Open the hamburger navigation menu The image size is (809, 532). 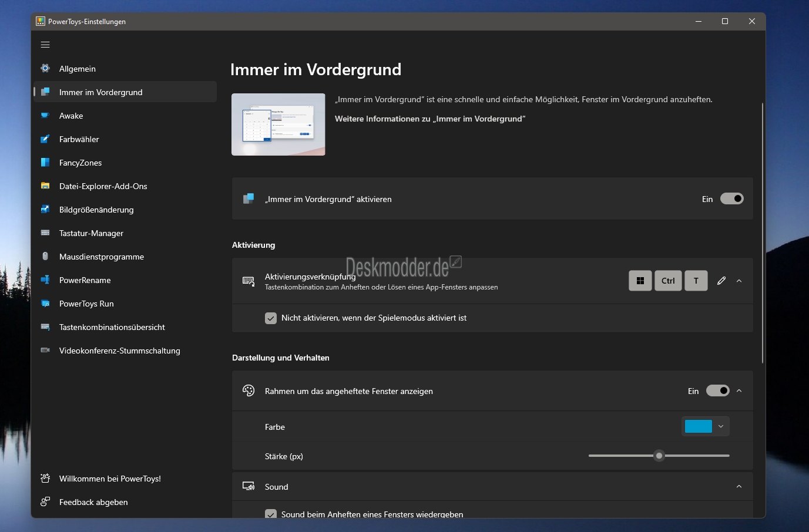click(45, 45)
